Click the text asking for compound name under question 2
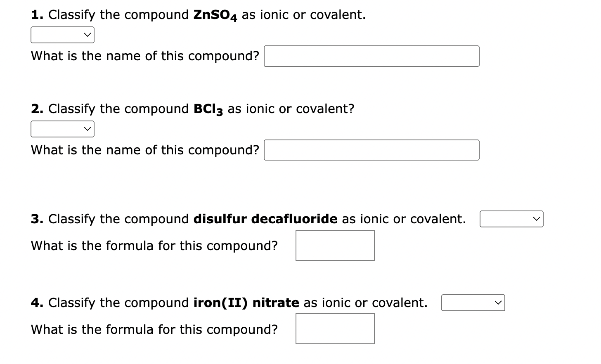The image size is (601, 364). pyautogui.click(x=144, y=150)
